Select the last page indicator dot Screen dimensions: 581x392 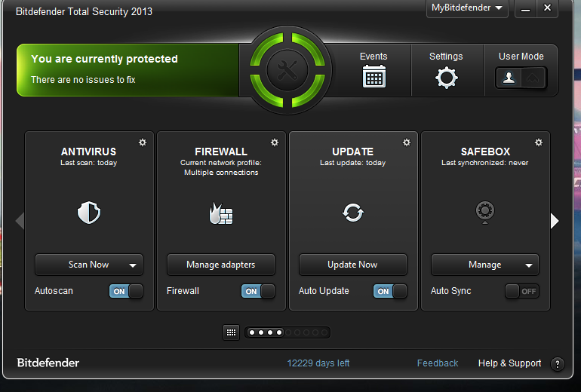click(x=324, y=332)
